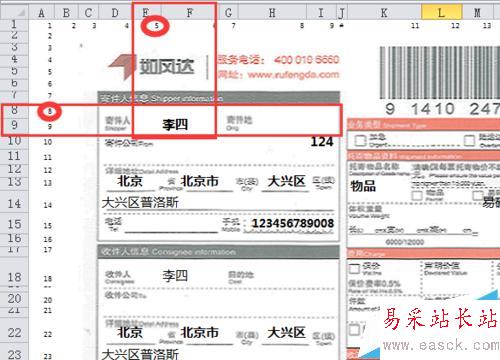Click the row 1 cell containing 12
The width and height of the screenshot is (500, 360).
pyautogui.click(x=455, y=25)
